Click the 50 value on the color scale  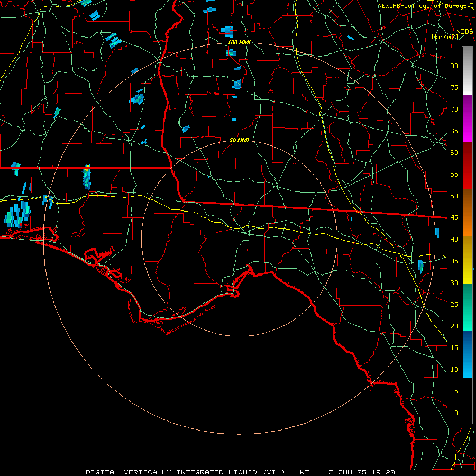[x=454, y=196]
